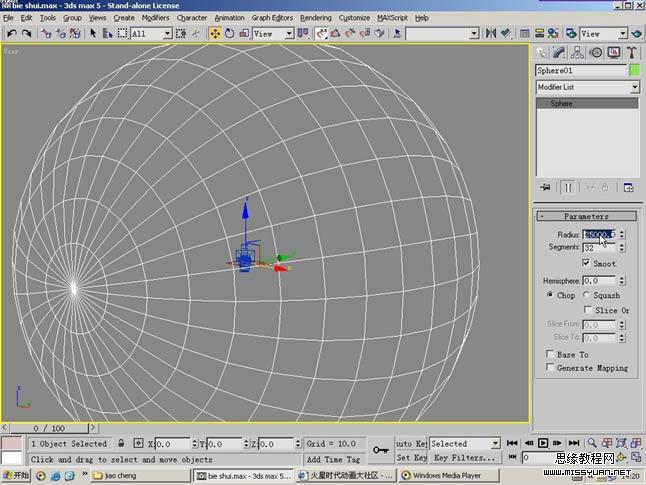
Task: Select the Select Object arrow tool
Action: 93,33
